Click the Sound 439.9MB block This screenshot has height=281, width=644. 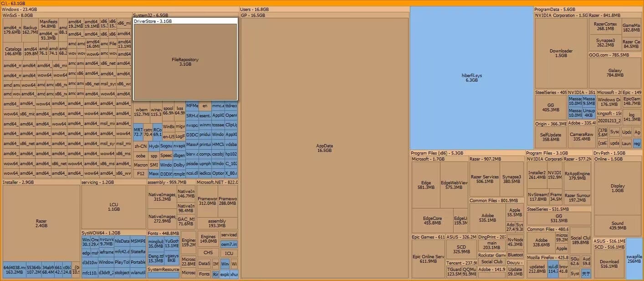pos(618,225)
